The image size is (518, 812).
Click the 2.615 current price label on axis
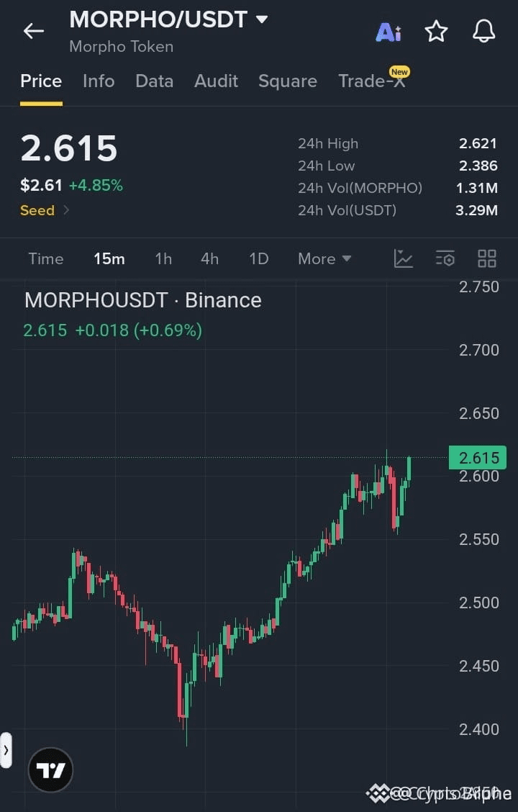pos(478,458)
